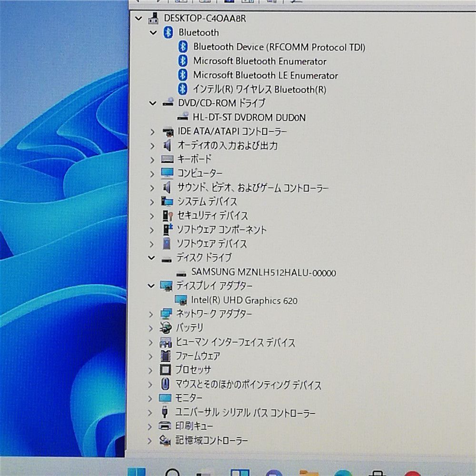Expand the セキュリティ デバイス category
476x476 pixels.
pos(152,216)
